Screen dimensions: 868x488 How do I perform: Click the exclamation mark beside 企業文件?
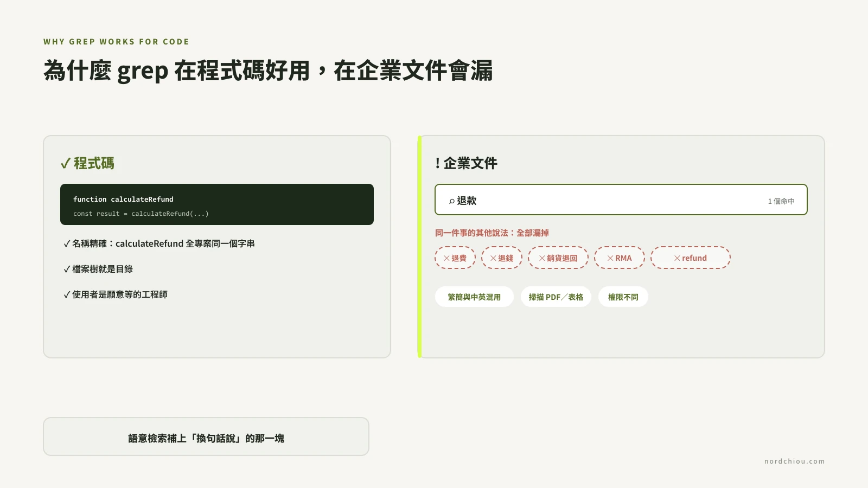(x=438, y=163)
